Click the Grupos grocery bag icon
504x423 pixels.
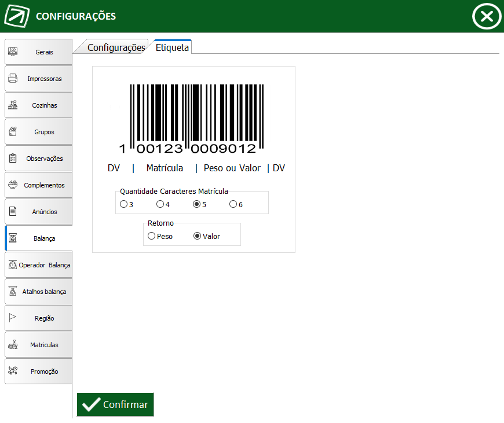click(13, 131)
